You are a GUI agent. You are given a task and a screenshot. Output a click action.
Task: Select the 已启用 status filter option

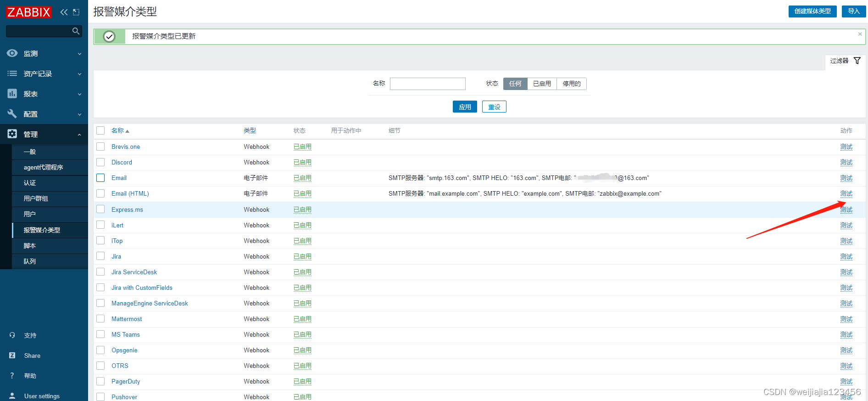[x=542, y=84]
